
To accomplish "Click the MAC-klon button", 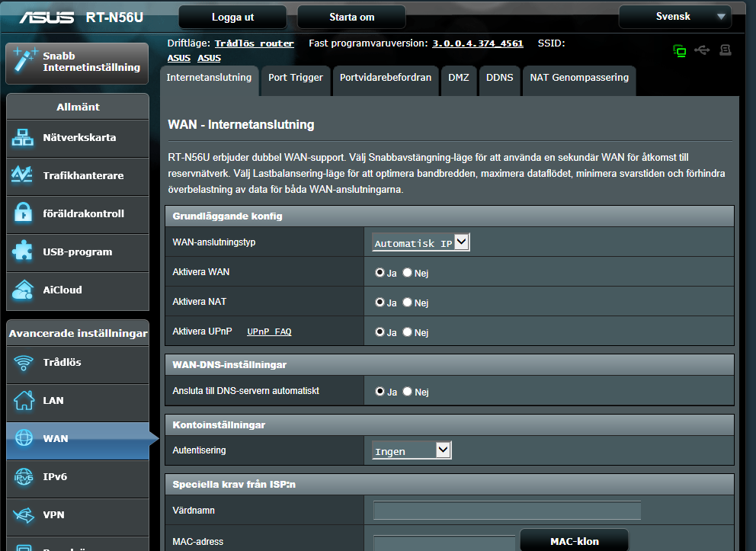I will [574, 541].
